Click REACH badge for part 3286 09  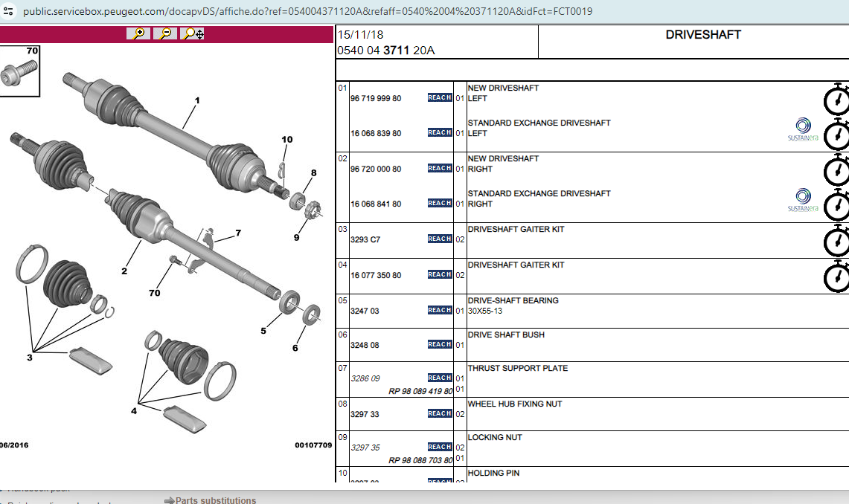click(440, 378)
